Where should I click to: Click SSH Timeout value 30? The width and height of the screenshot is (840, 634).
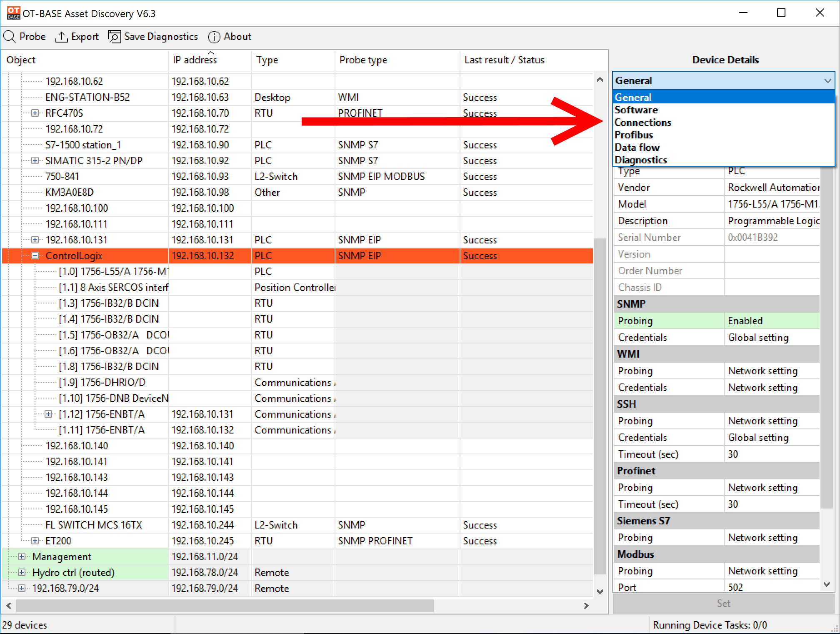772,454
